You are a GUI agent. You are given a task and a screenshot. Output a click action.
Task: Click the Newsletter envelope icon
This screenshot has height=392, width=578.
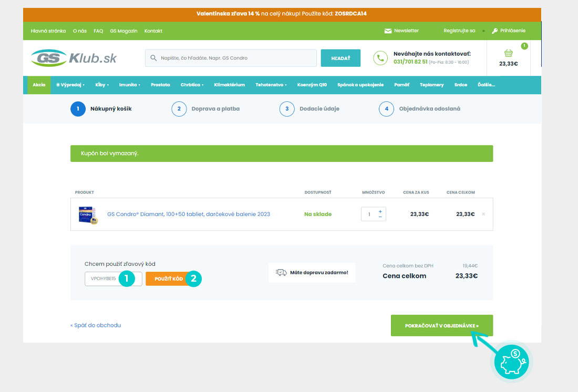[388, 31]
